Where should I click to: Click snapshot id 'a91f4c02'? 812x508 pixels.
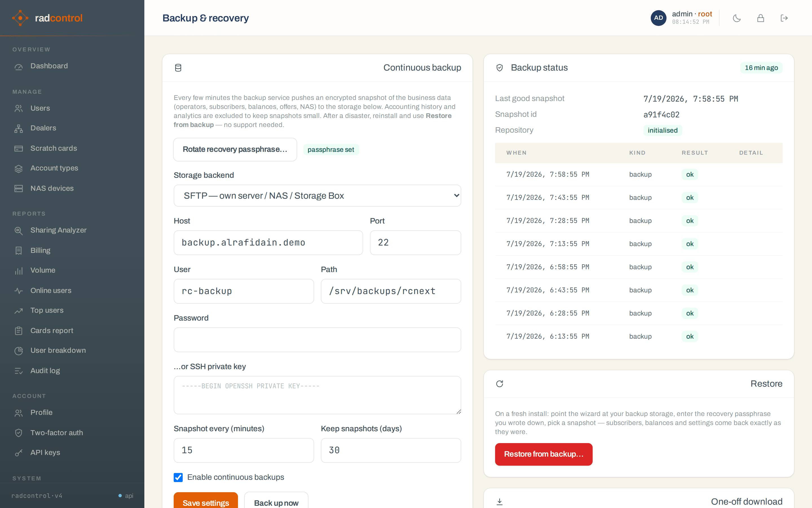tap(661, 115)
